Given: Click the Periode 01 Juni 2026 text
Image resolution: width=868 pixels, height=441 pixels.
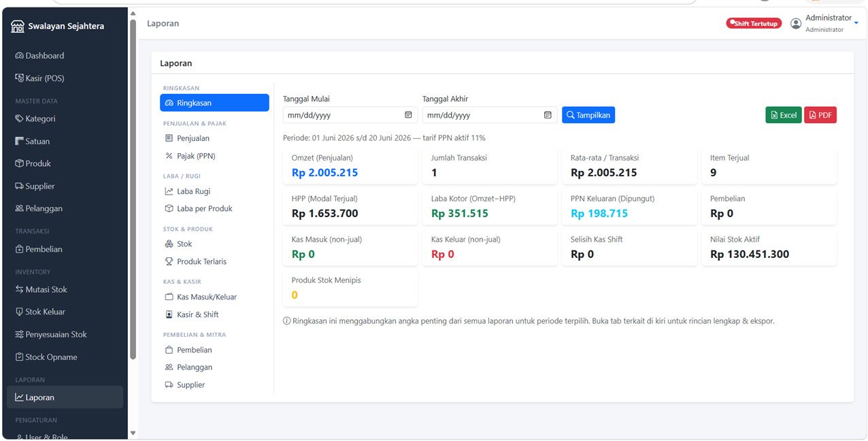Looking at the screenshot, I should (384, 138).
